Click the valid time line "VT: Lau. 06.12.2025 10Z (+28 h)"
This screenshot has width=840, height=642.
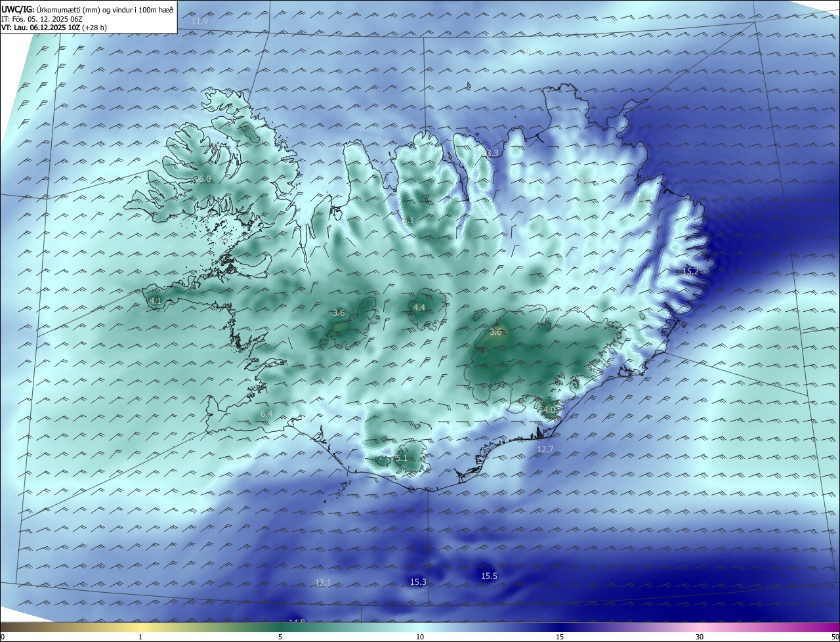pyautogui.click(x=54, y=28)
